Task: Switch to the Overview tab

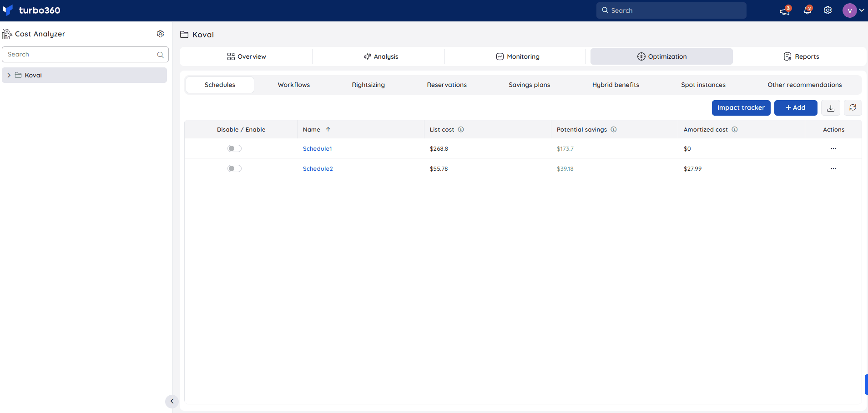Action: coord(246,56)
